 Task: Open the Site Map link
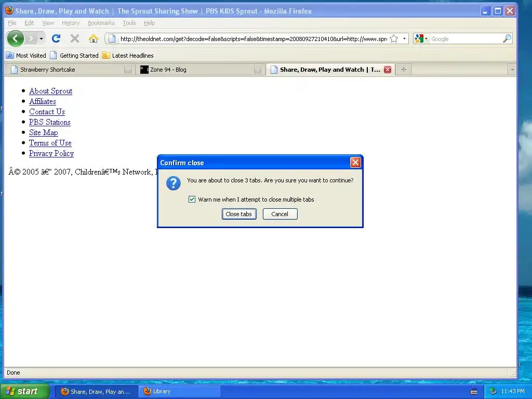pos(44,132)
